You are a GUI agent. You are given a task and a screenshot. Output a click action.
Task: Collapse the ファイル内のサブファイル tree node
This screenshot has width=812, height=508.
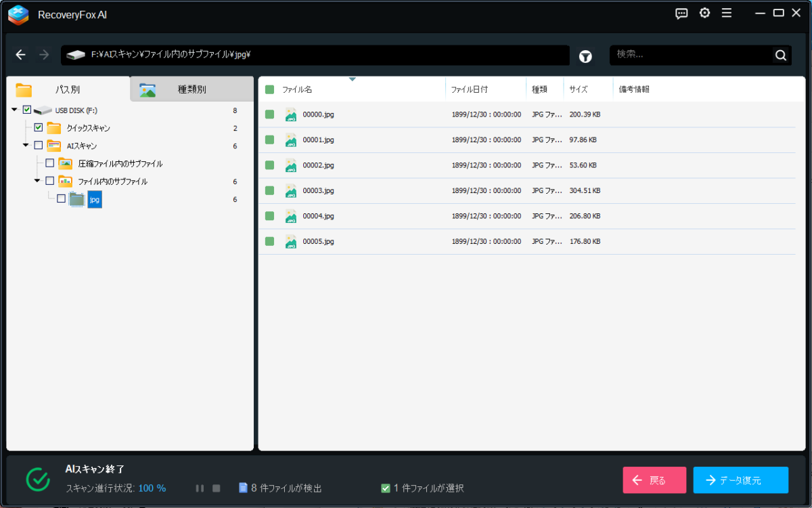(37, 181)
